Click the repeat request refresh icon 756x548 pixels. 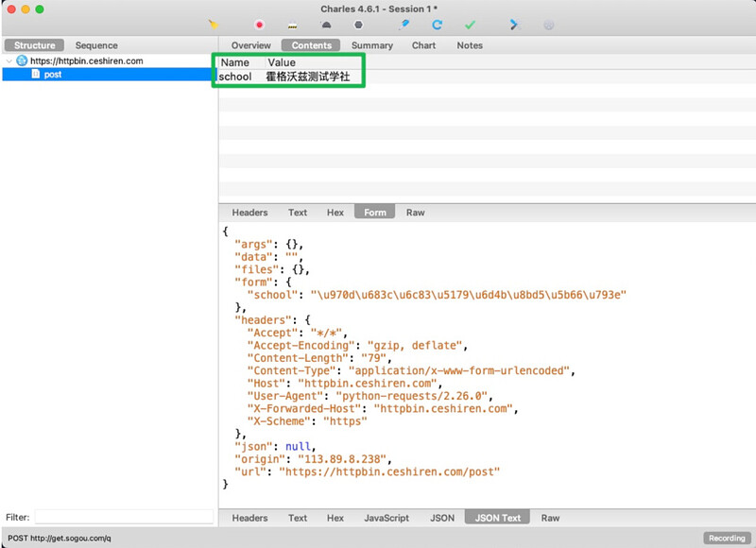point(438,25)
